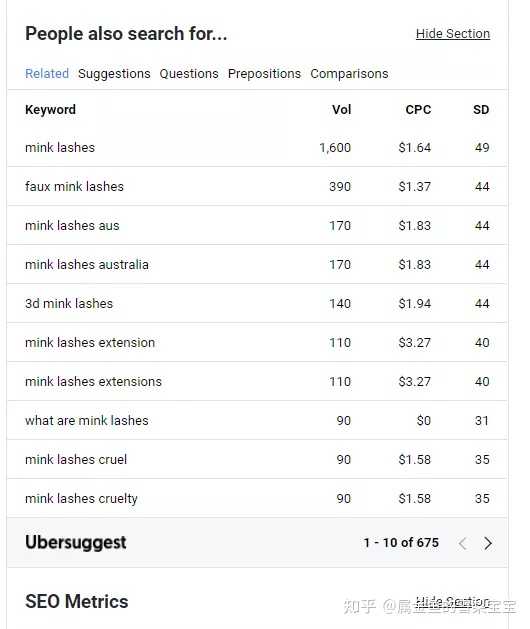
Task: Select the Prepositions tab
Action: 264,73
